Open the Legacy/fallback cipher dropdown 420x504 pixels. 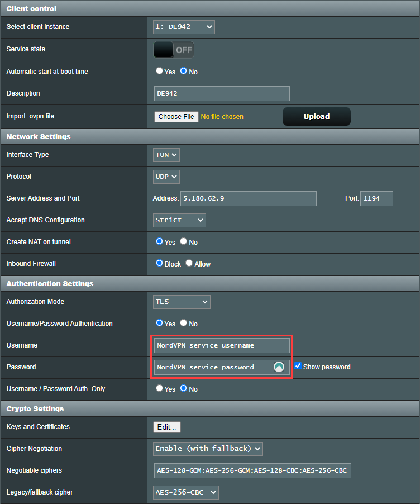coord(186,492)
